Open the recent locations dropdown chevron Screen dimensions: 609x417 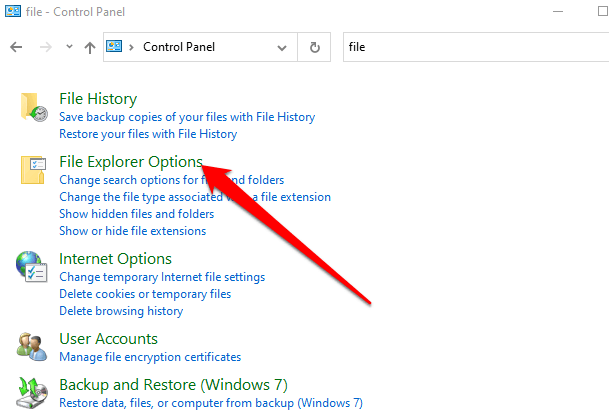click(x=69, y=47)
